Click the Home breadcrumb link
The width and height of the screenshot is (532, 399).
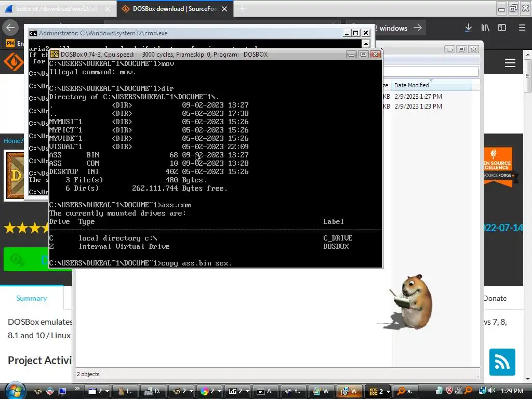[x=12, y=140]
